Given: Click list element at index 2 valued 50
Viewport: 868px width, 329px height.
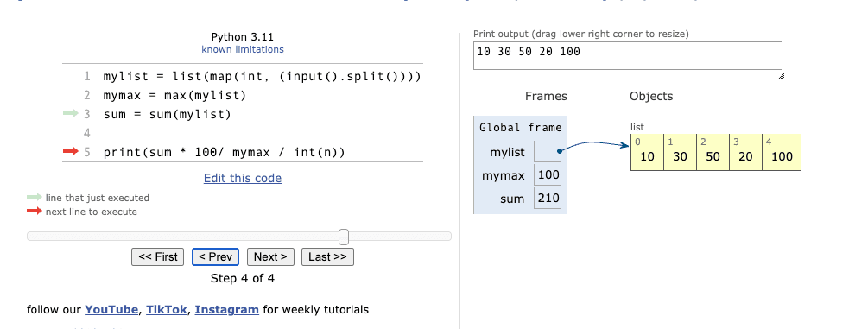Looking at the screenshot, I should pyautogui.click(x=713, y=152).
